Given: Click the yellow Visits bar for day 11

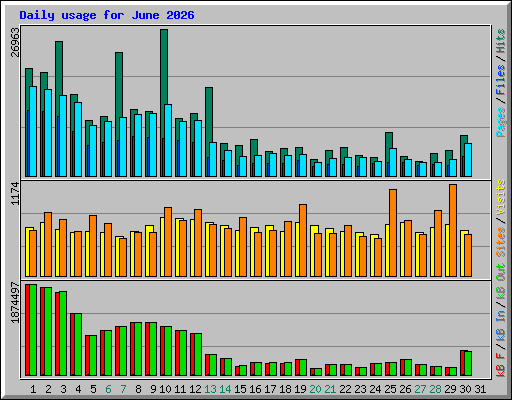Looking at the screenshot, I should tap(177, 248).
